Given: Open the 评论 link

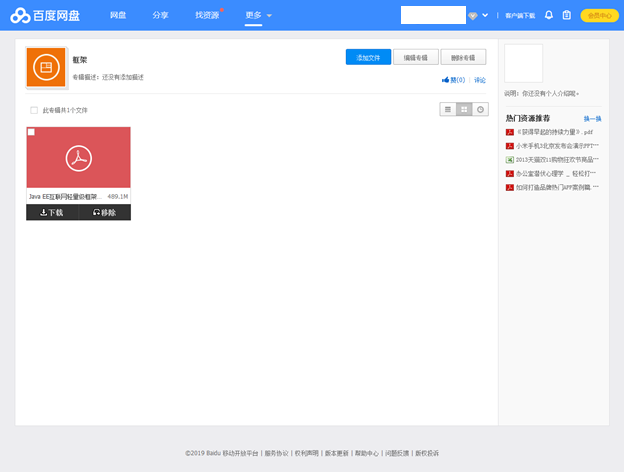Looking at the screenshot, I should coord(480,80).
